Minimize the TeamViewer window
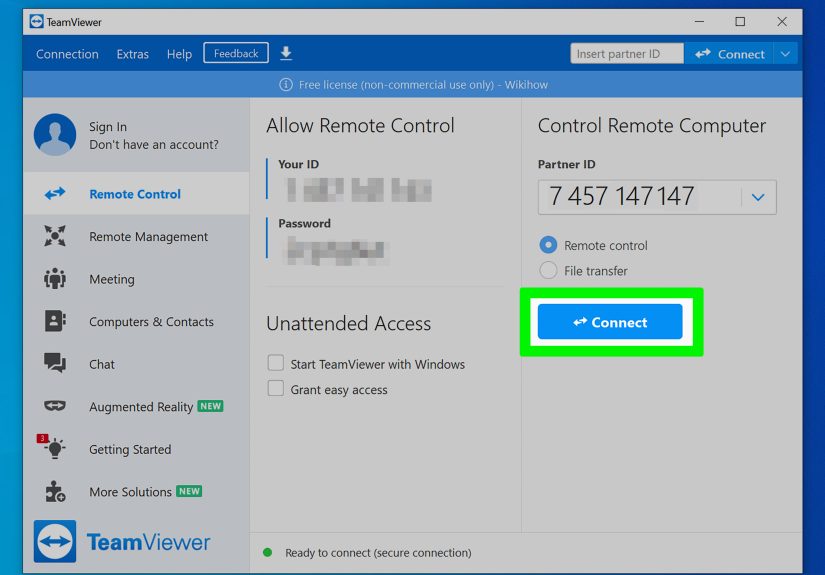The image size is (825, 575). tap(699, 22)
